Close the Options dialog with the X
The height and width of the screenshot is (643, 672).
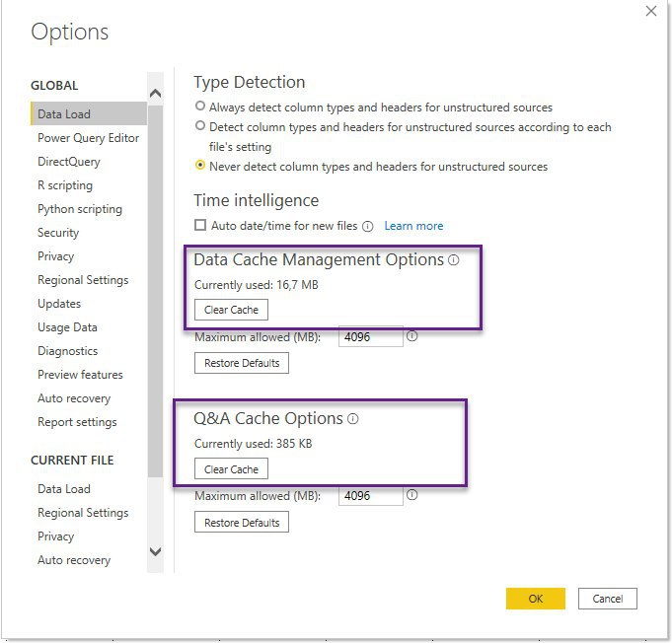tap(650, 11)
